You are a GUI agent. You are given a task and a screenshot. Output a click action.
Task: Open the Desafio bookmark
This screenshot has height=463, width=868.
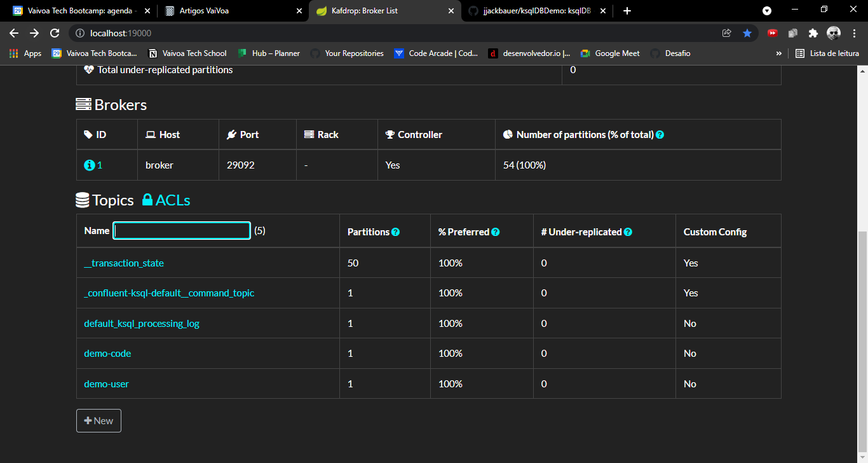click(x=670, y=53)
